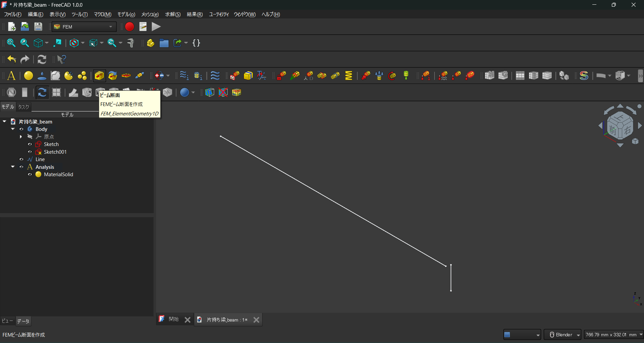The height and width of the screenshot is (343, 644).
Task: Collapse the 片持ち梁_beam document tree
Action: (x=4, y=121)
